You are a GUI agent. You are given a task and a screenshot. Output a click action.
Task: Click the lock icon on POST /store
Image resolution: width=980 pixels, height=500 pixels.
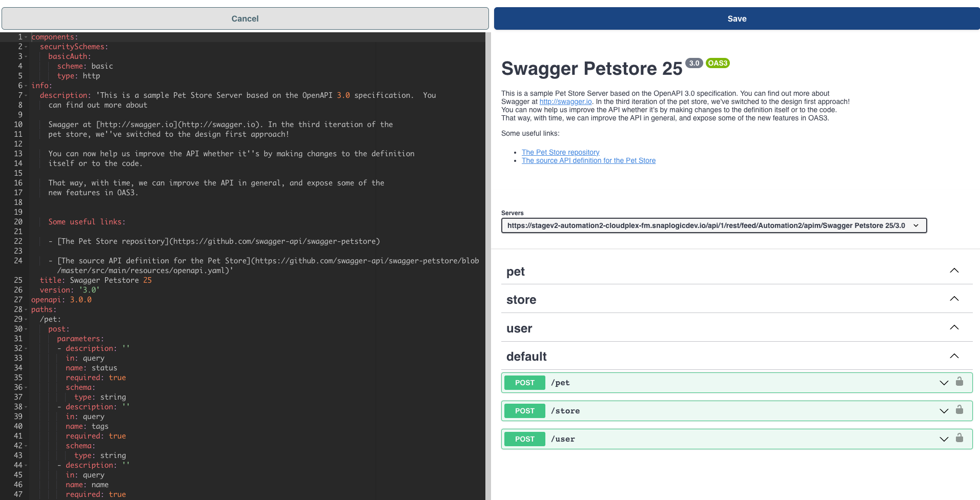959,410
